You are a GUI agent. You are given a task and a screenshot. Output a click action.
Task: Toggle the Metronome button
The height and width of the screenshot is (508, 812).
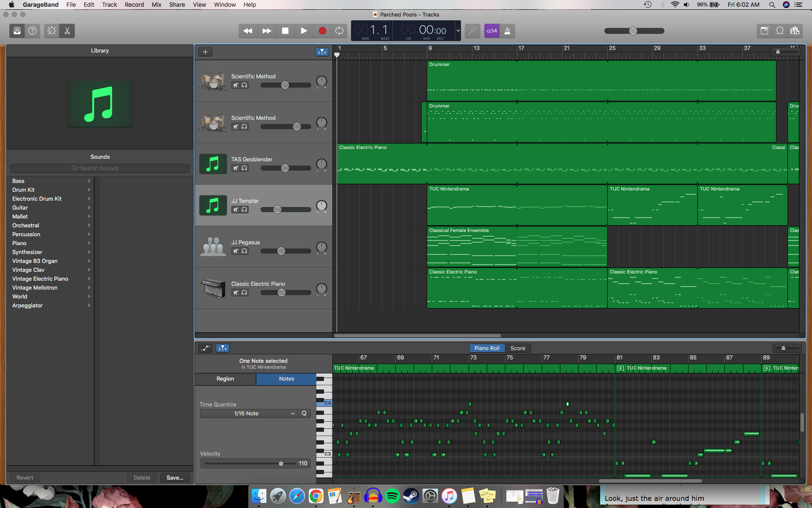tap(507, 31)
